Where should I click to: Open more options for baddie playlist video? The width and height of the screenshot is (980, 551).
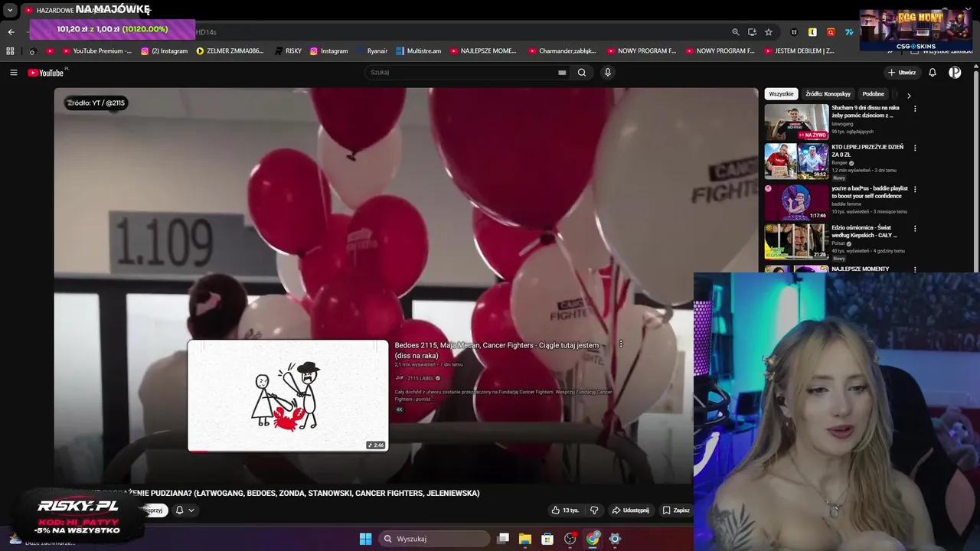(915, 189)
